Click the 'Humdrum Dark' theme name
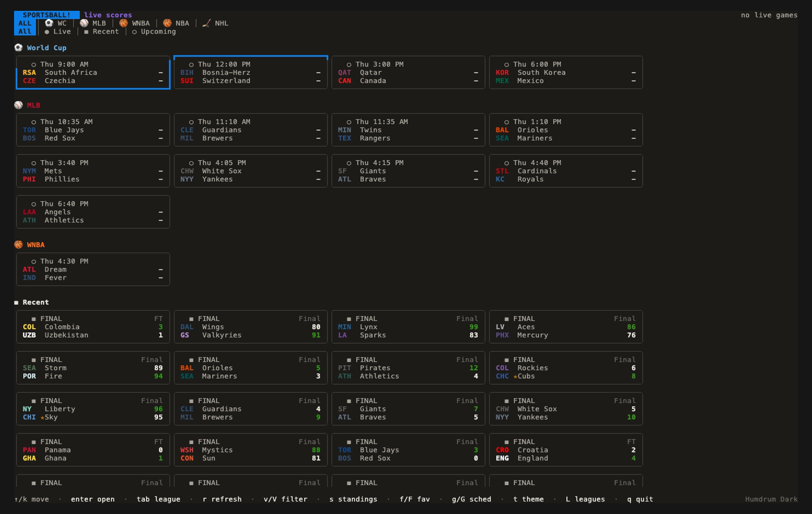812x514 pixels. (x=771, y=499)
